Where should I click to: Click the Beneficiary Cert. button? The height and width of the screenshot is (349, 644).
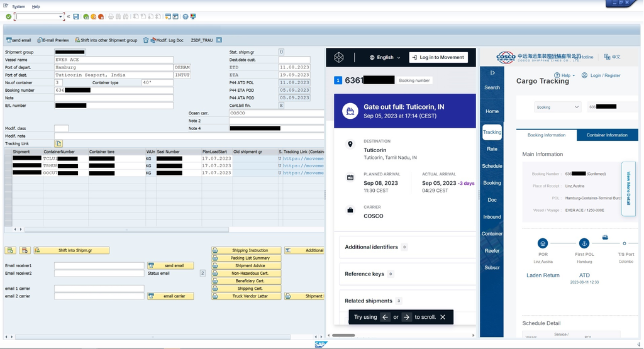246,281
